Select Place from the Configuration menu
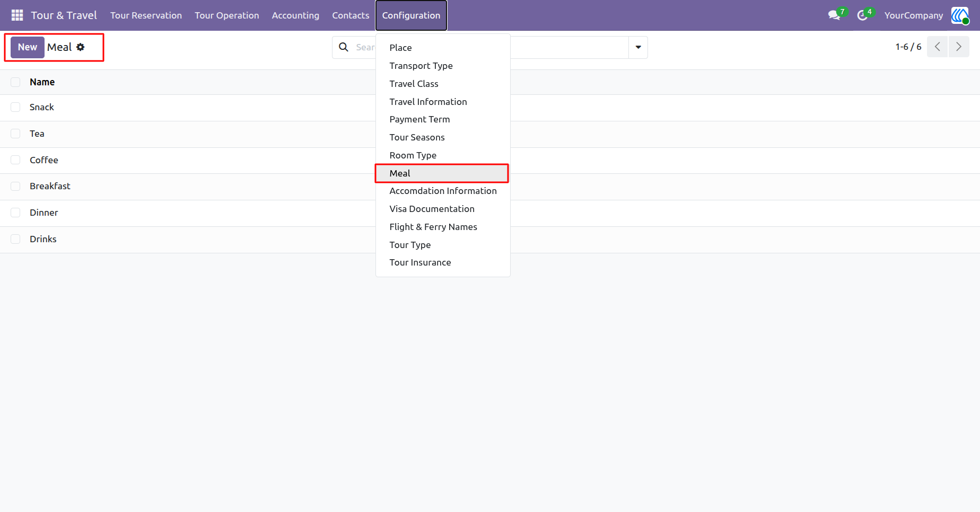The width and height of the screenshot is (980, 512). click(443, 48)
